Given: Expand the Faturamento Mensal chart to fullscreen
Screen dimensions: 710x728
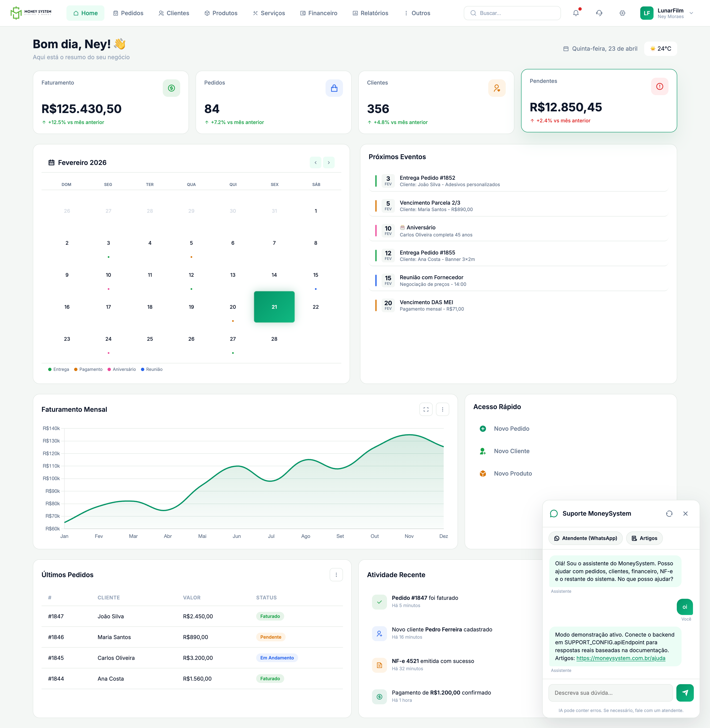Looking at the screenshot, I should click(426, 409).
